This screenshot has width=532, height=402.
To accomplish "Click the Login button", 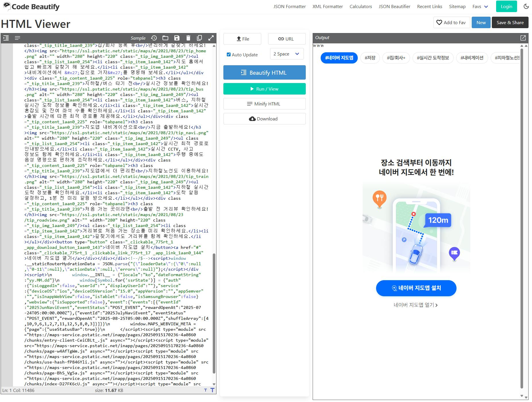I will pos(506,6).
